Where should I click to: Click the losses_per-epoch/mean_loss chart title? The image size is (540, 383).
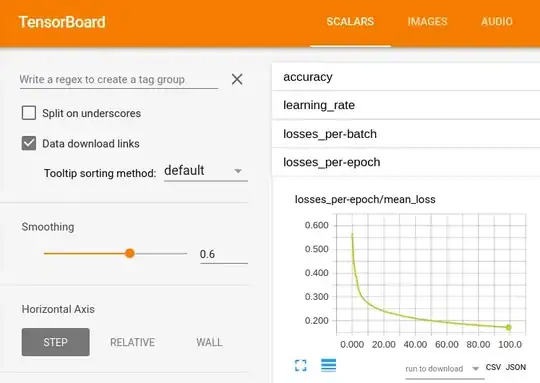[x=365, y=199]
